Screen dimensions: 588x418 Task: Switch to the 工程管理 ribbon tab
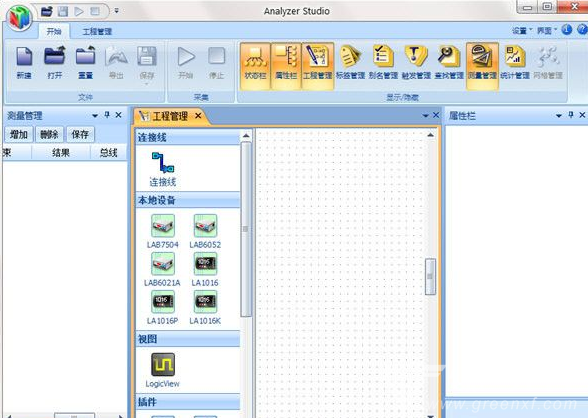tap(97, 31)
